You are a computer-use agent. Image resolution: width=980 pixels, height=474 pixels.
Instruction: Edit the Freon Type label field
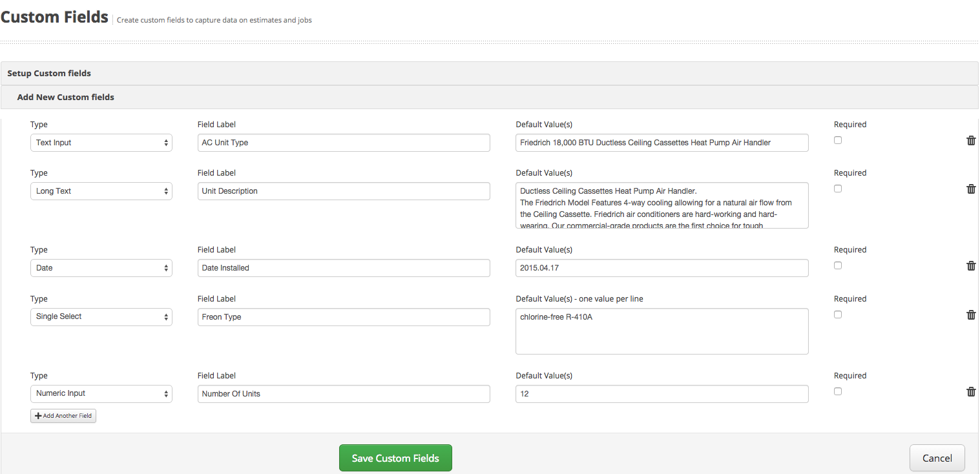344,317
